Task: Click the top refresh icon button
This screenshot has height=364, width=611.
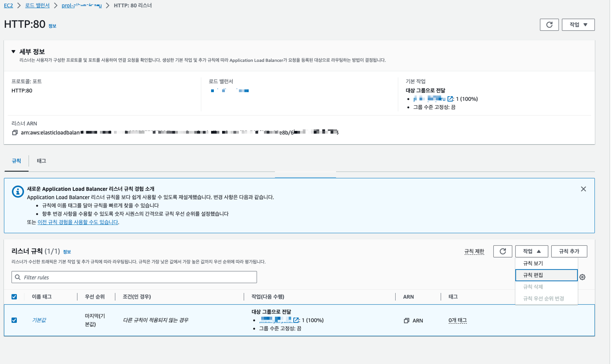Action: 549,25
